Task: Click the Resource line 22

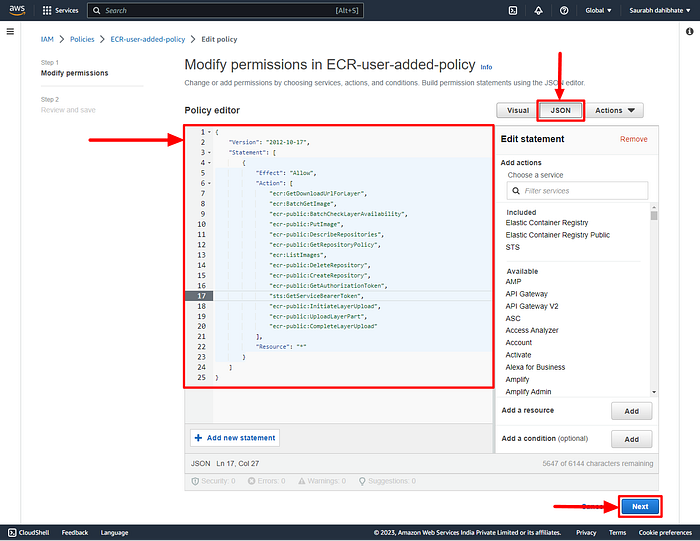Action: [x=281, y=347]
